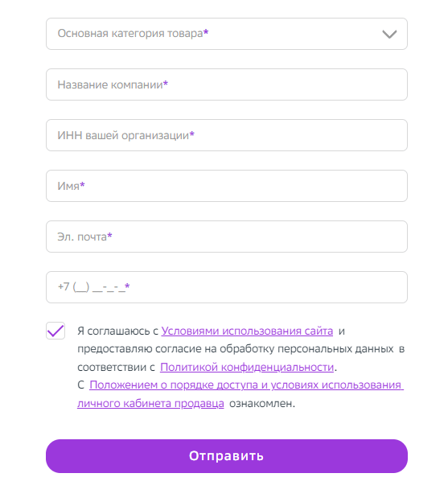Open the Основная категория товара dropdown
This screenshot has height=498, width=448.
point(226,34)
